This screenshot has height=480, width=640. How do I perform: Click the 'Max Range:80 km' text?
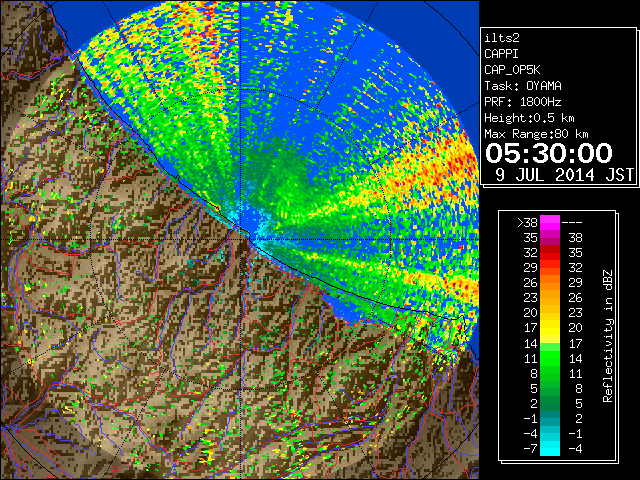click(536, 134)
